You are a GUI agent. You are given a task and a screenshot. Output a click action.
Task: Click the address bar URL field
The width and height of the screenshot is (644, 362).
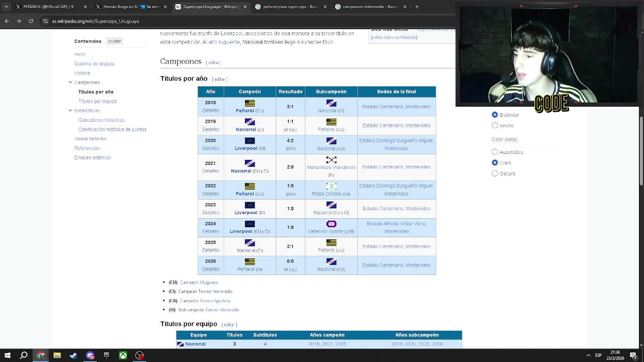tap(242, 21)
